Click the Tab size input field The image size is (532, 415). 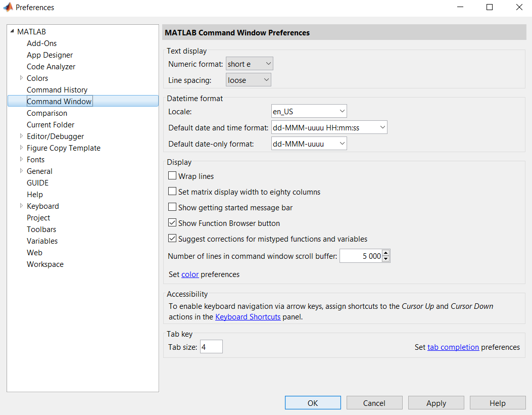pos(211,347)
